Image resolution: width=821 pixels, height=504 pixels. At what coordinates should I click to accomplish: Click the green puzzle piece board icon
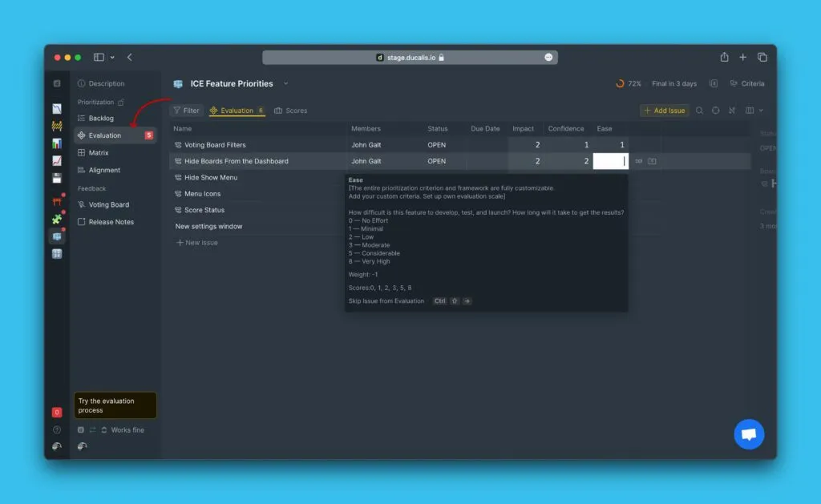tap(57, 219)
